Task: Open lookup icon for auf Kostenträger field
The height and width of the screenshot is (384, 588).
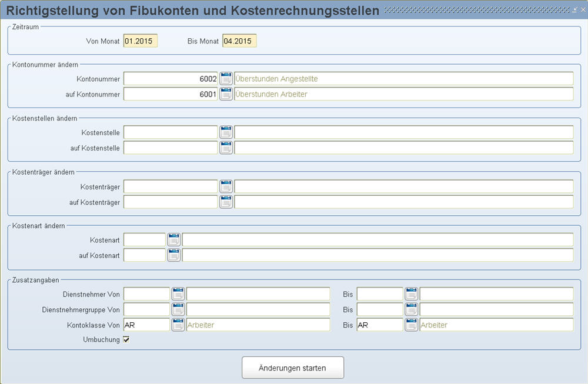Action: 226,202
